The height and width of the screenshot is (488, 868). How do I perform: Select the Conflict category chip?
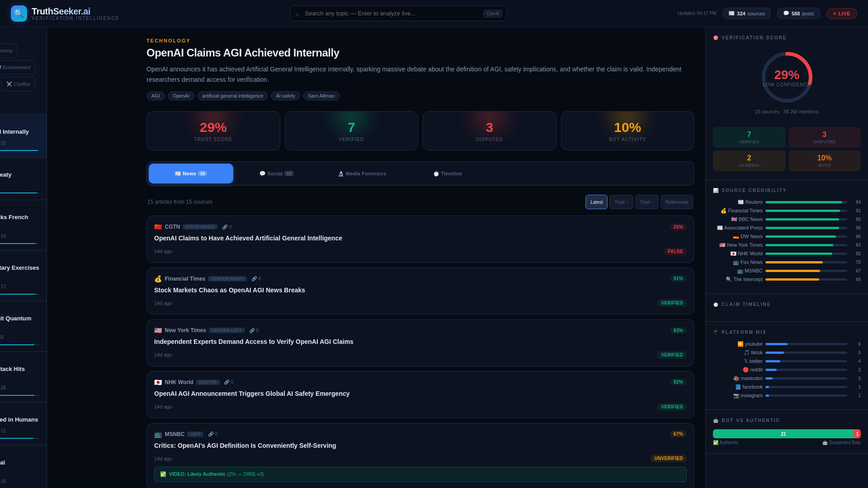(18, 84)
